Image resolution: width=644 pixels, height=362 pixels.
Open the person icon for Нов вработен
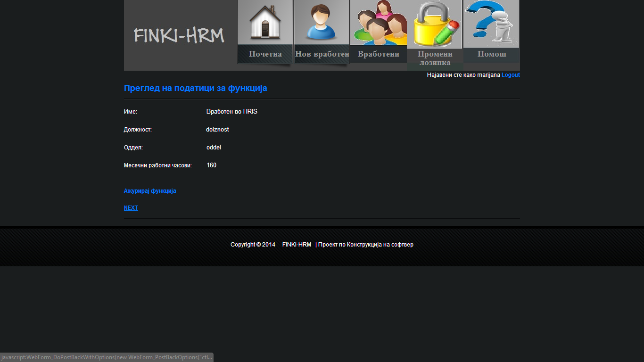coord(322,22)
